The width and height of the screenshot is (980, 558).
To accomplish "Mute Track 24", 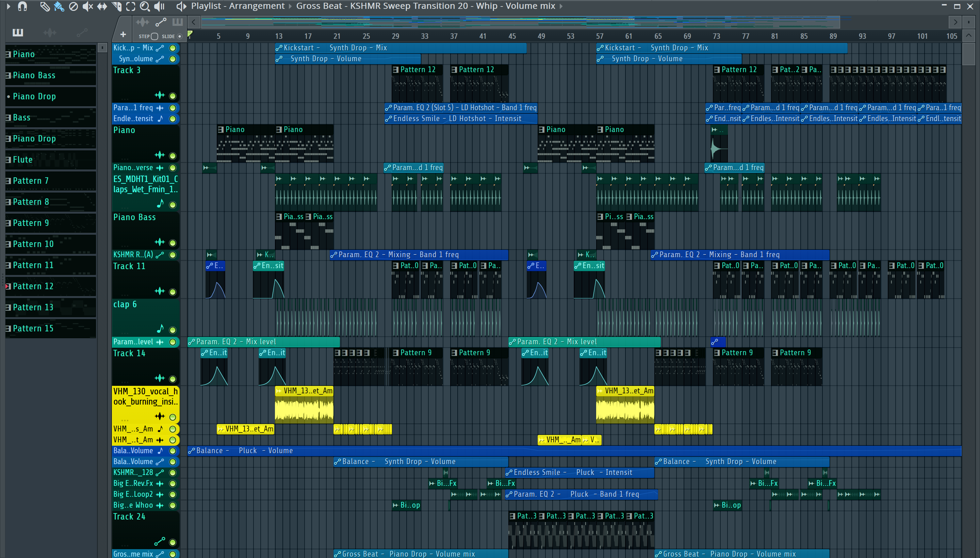I will coord(173,542).
